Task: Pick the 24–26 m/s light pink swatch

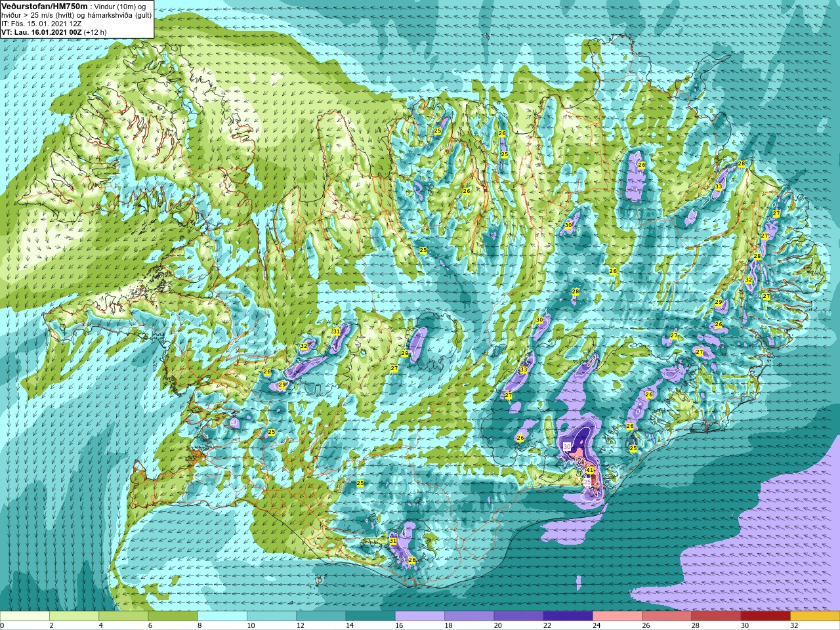Action: tap(618, 616)
